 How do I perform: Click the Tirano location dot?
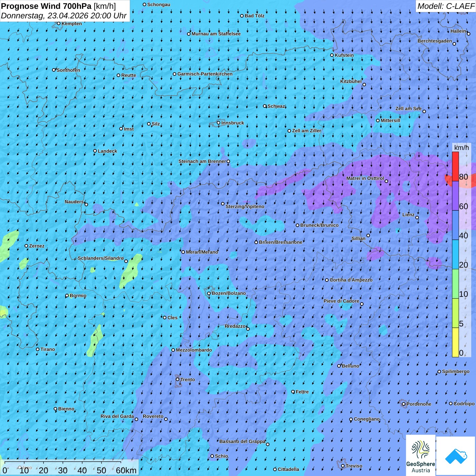click(38, 349)
